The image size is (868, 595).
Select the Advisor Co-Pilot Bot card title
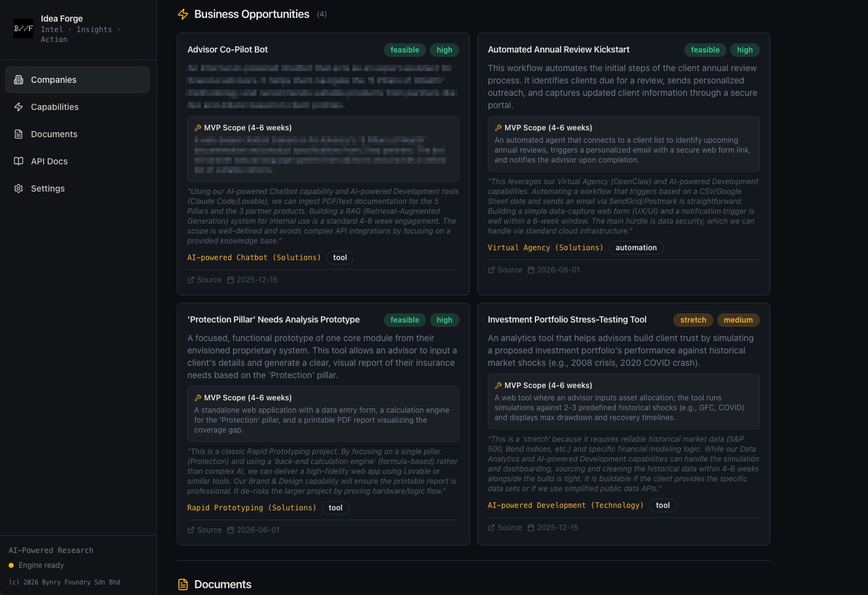pyautogui.click(x=228, y=49)
